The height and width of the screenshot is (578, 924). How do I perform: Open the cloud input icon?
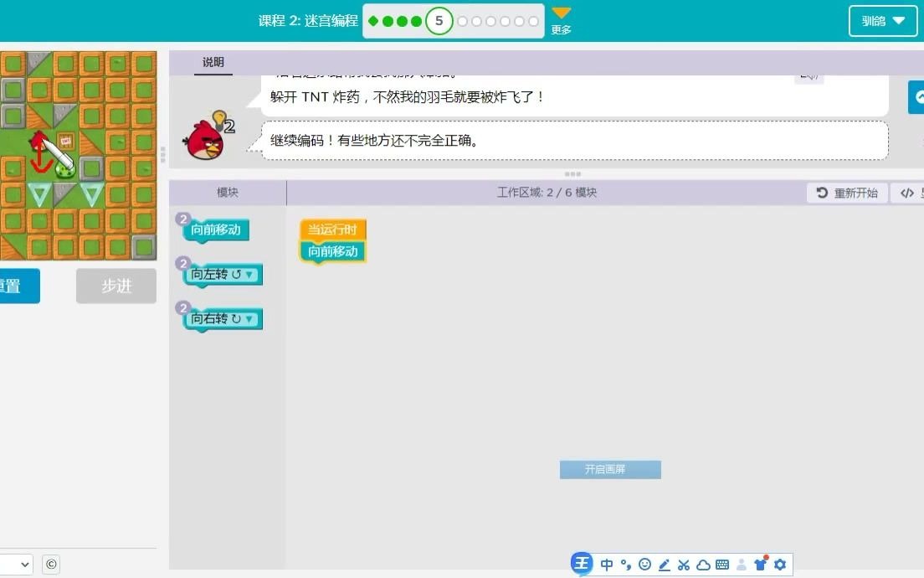pyautogui.click(x=704, y=565)
